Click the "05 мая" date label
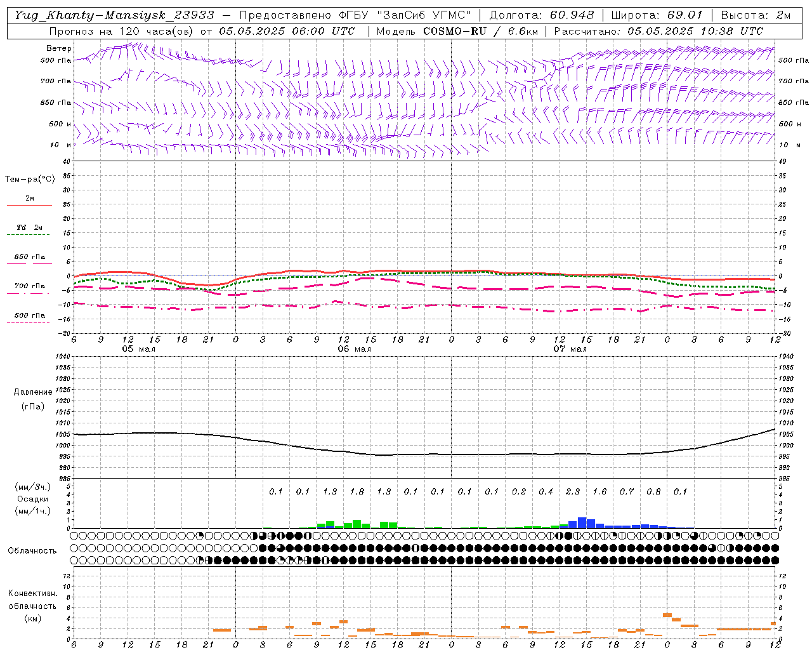 point(139,349)
